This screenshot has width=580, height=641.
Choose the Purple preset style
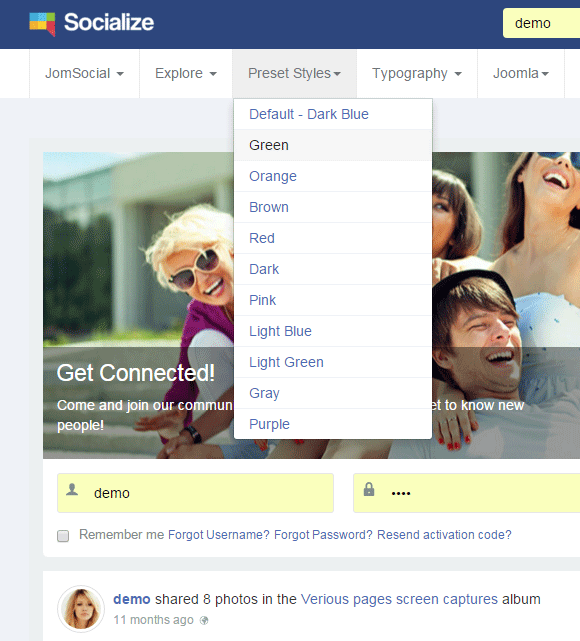click(x=333, y=424)
